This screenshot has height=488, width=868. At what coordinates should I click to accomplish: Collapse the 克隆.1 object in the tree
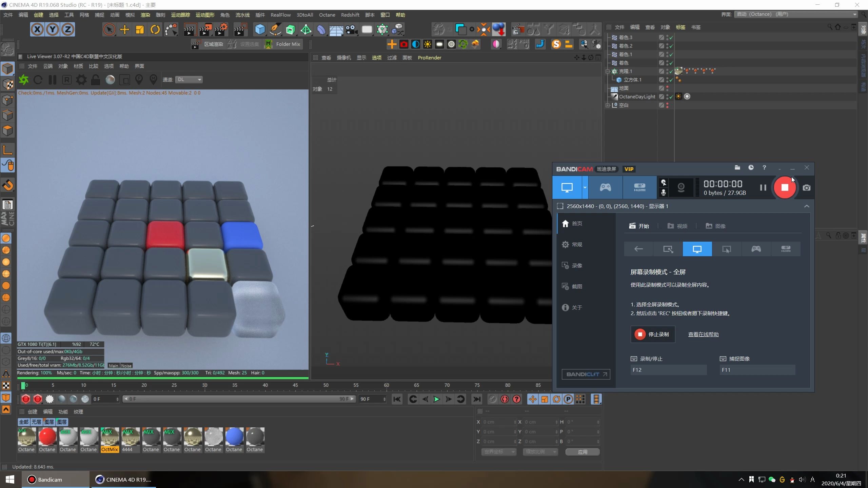click(x=608, y=71)
